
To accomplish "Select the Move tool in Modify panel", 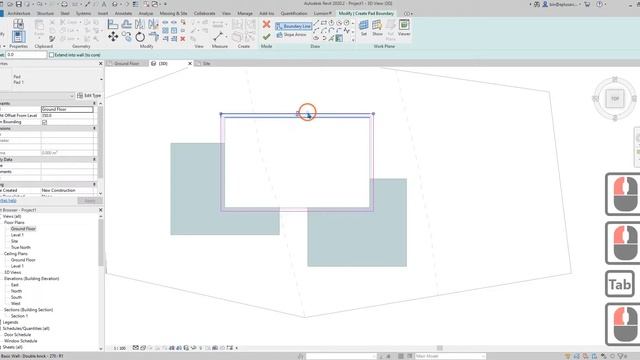I will click(x=113, y=37).
